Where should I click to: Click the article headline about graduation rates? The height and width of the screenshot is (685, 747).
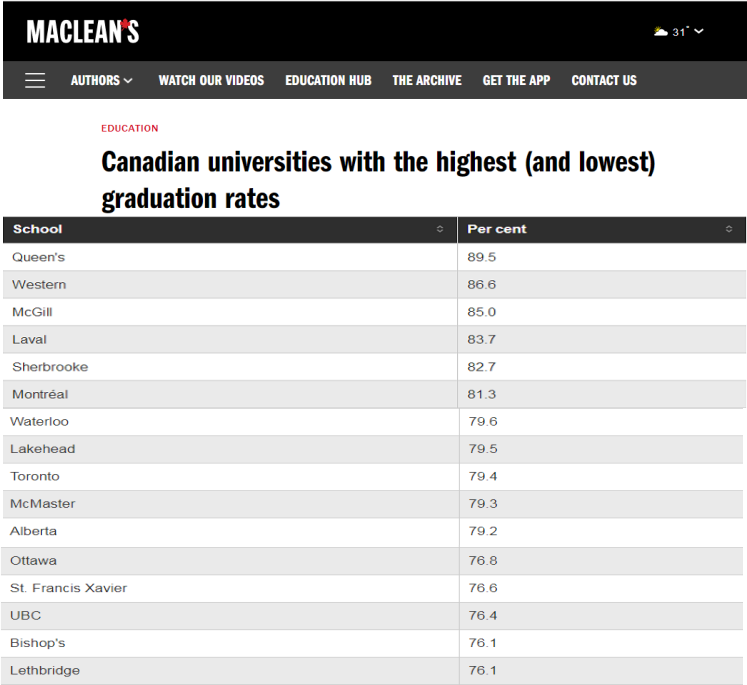pos(378,180)
